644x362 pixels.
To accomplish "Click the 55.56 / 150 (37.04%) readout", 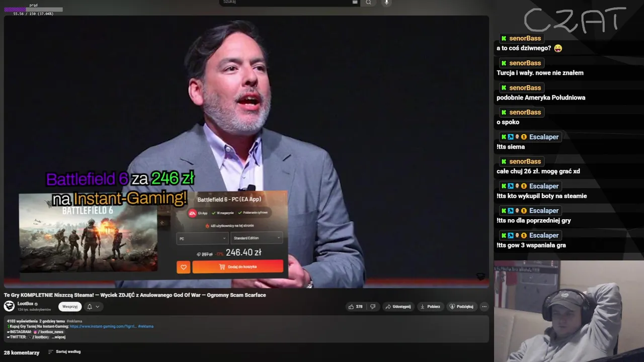I will point(33,14).
